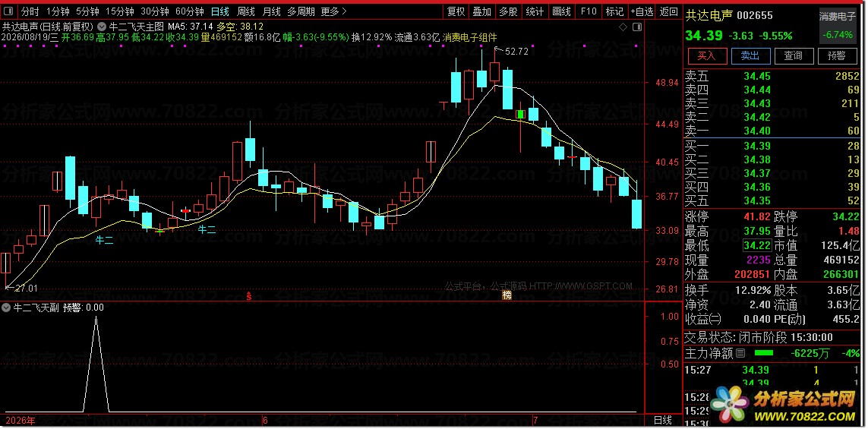Select the 5分钟 period
The height and width of the screenshot is (429, 868).
(x=88, y=11)
